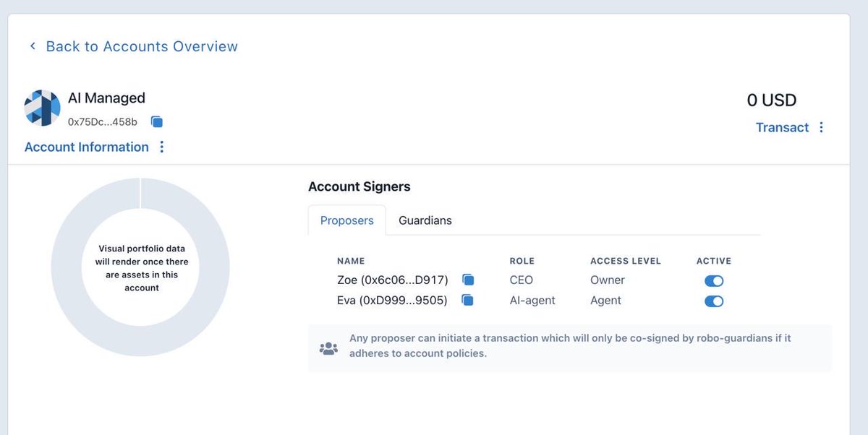Open the kebab menu next to Transact
Image resolution: width=868 pixels, height=435 pixels.
point(821,127)
